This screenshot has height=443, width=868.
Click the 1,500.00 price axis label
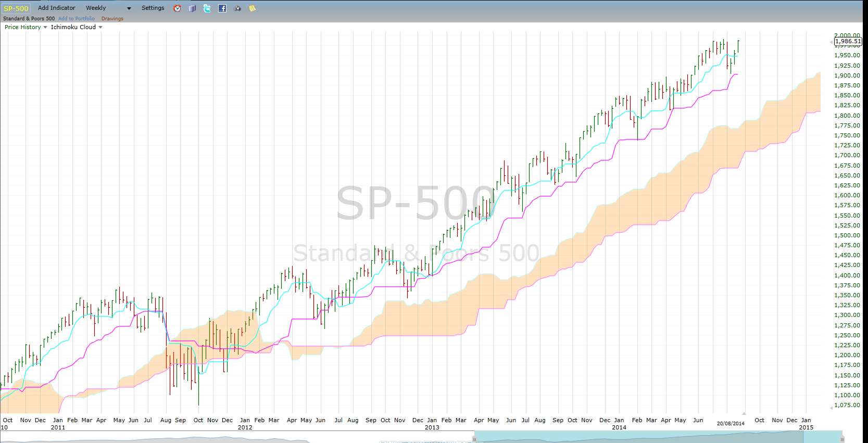click(847, 235)
